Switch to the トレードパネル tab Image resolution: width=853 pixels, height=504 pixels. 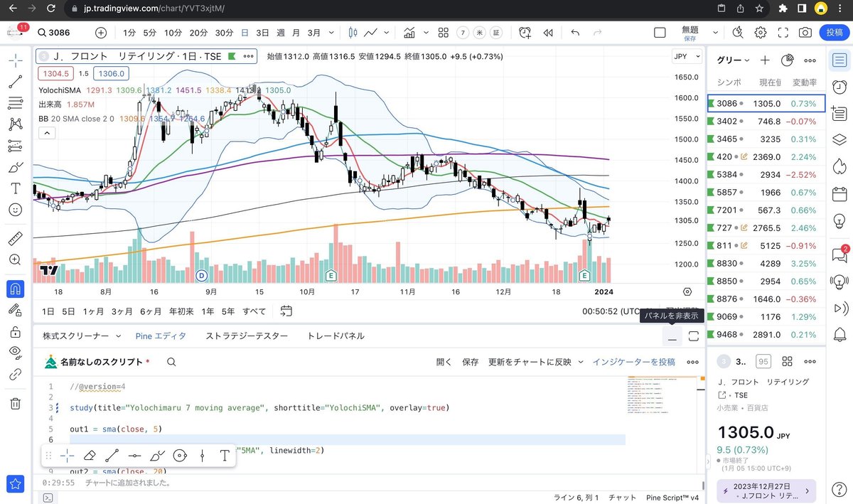(336, 336)
